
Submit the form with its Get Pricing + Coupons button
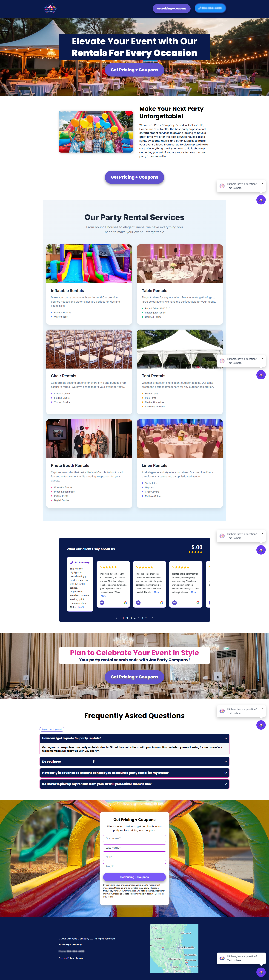134,877
